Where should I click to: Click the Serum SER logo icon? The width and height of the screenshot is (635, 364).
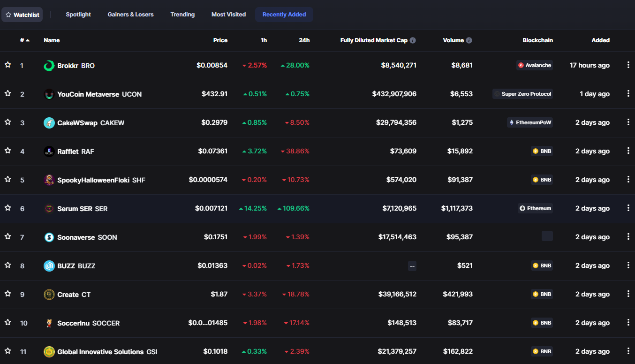pos(49,209)
